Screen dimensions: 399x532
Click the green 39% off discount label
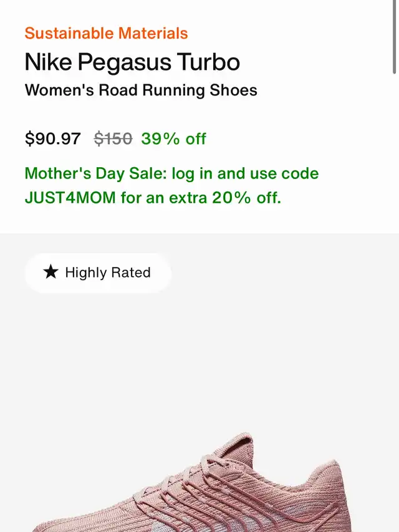tap(173, 138)
